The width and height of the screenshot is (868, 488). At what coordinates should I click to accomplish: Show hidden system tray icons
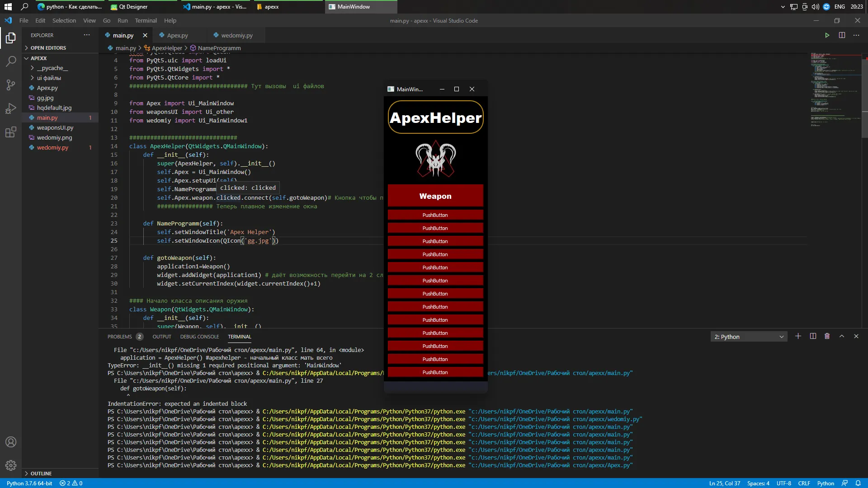tap(783, 7)
